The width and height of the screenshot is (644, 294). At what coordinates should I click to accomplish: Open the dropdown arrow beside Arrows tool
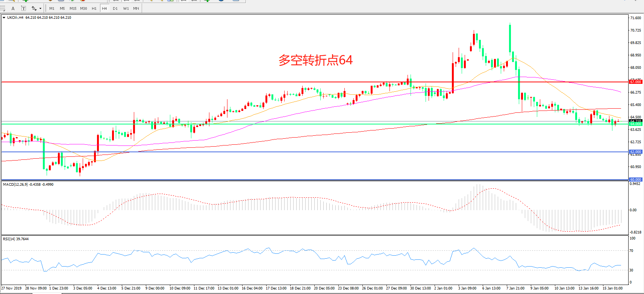(41, 8)
